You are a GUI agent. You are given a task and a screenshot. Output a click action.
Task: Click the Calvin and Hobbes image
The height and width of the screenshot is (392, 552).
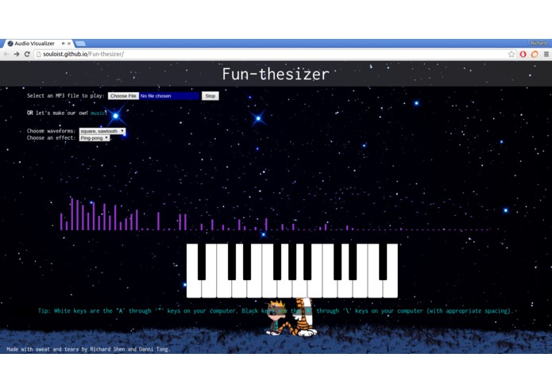291,317
